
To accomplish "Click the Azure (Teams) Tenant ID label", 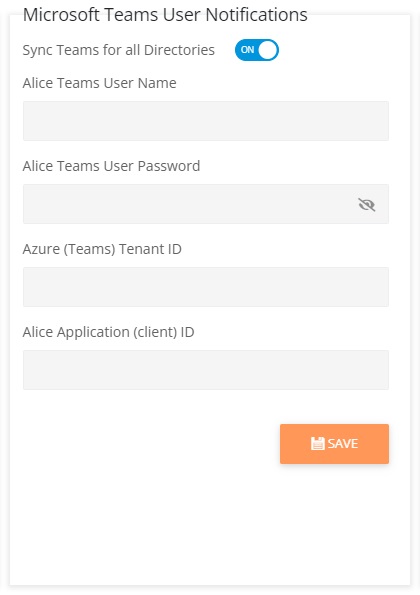I will pos(102,249).
